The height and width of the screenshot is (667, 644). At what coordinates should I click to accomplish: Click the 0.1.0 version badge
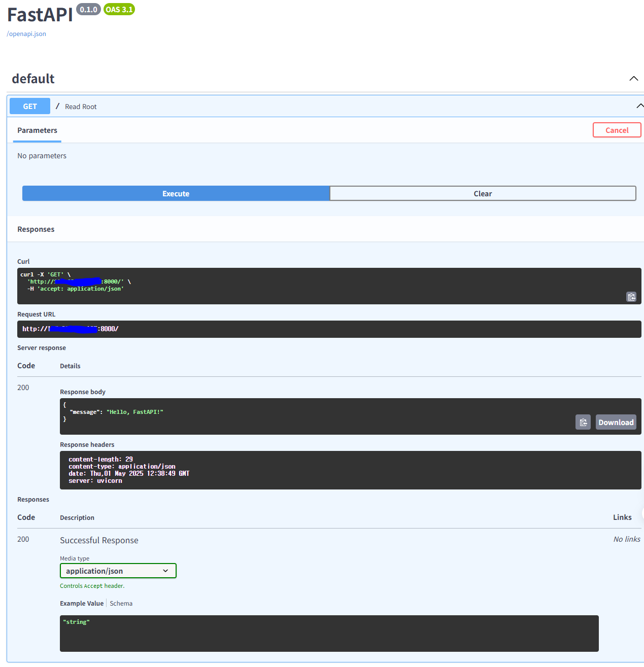coord(88,10)
